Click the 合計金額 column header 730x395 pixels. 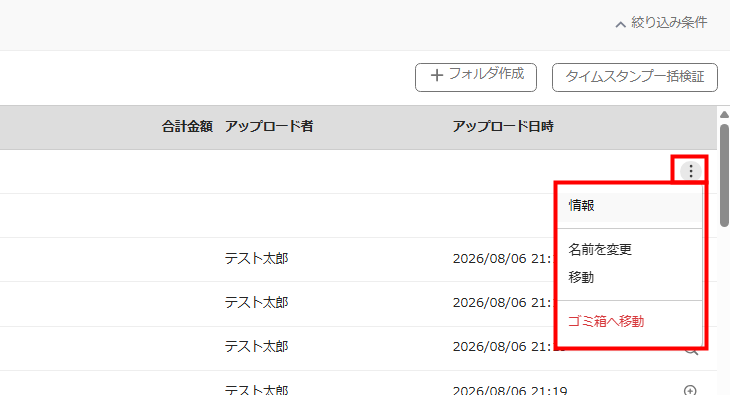coord(187,126)
